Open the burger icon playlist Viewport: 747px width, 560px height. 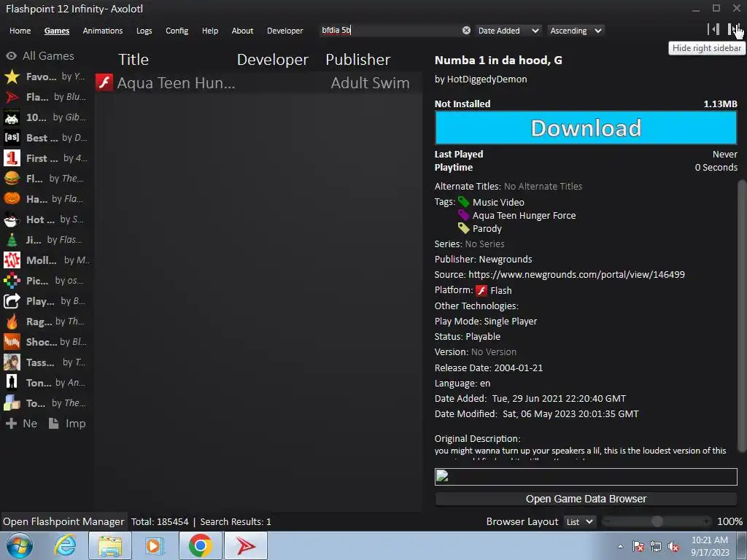pos(12,179)
